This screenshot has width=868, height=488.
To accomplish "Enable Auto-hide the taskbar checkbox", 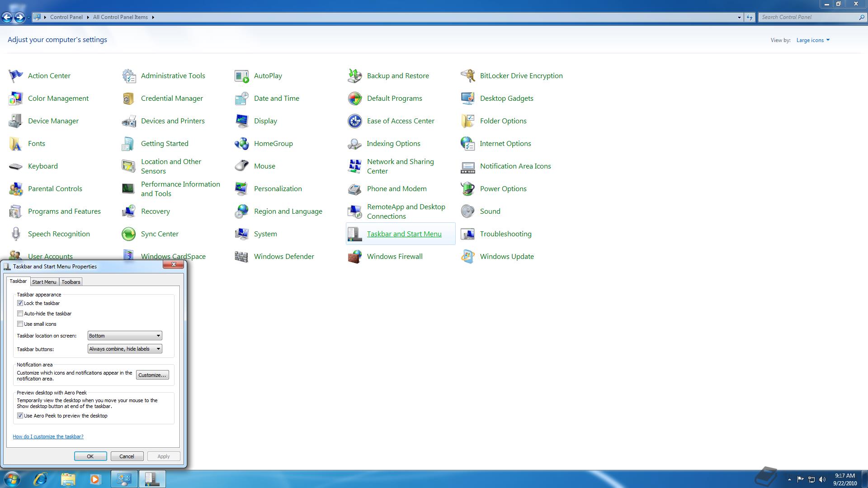I will coord(20,314).
